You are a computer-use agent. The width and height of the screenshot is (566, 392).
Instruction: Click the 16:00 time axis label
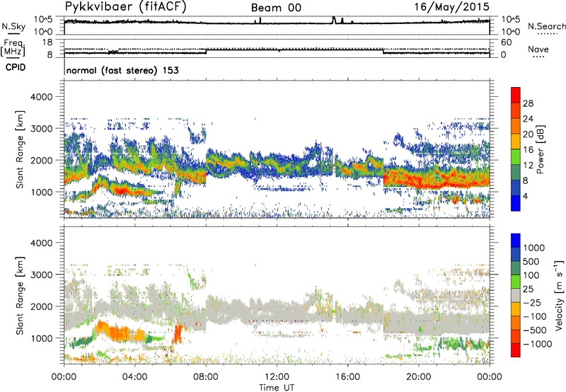click(347, 377)
